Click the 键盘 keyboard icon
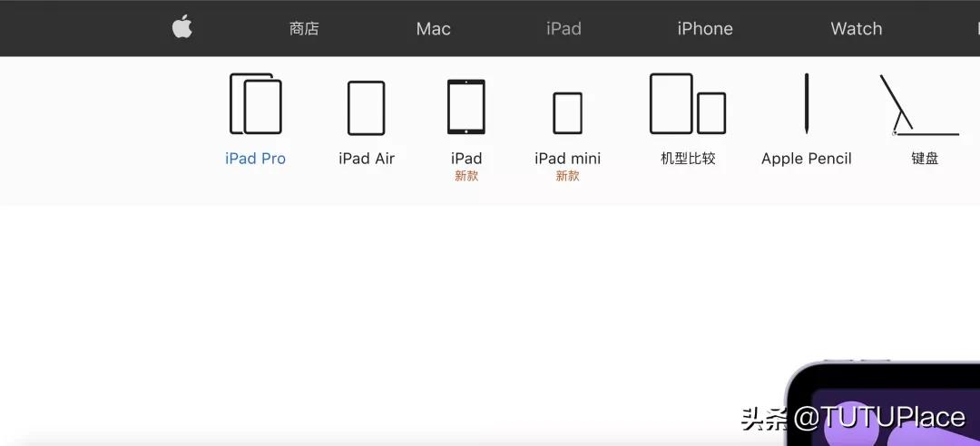This screenshot has width=980, height=446. pos(918,105)
